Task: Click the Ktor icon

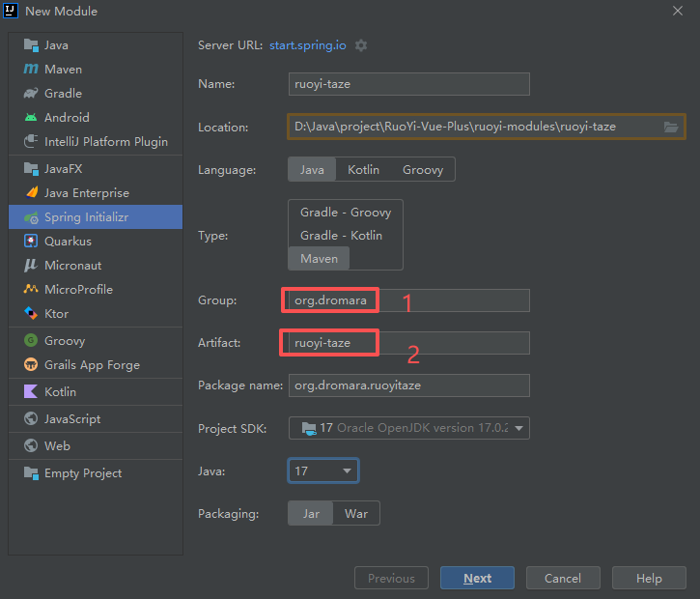Action: [x=31, y=313]
